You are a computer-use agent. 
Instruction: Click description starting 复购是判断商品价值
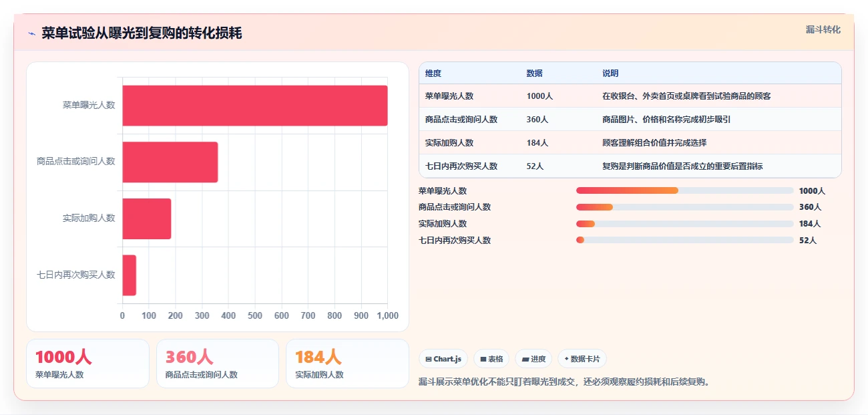(x=682, y=166)
